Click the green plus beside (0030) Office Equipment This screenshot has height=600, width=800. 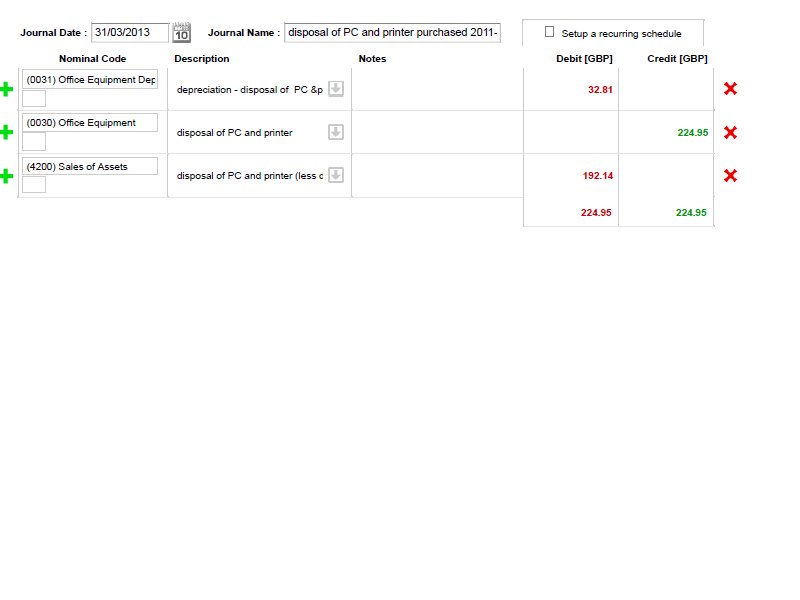[8, 131]
